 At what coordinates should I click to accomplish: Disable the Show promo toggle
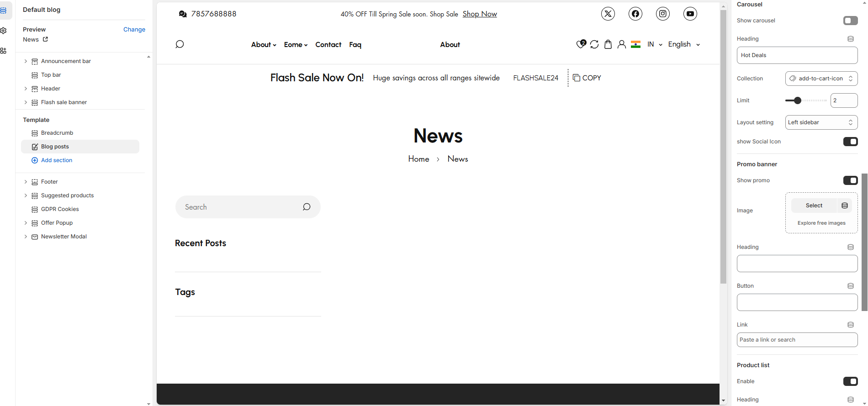coord(850,180)
